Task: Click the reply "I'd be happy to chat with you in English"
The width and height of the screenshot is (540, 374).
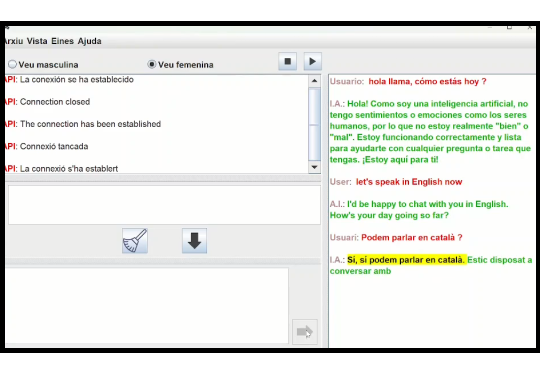Action: 419,209
